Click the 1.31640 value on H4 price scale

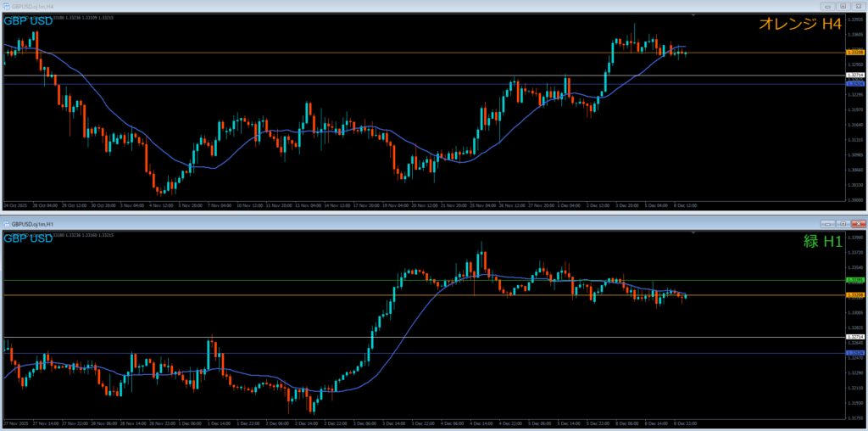click(x=856, y=125)
